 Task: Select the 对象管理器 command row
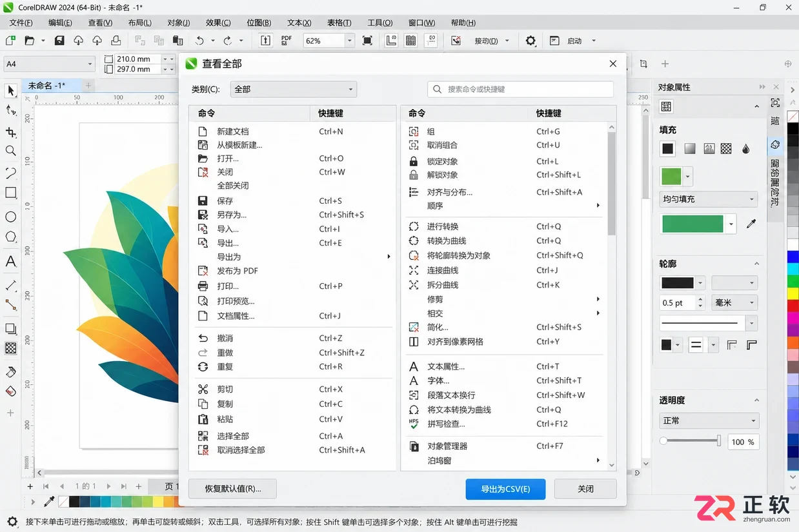[x=504, y=446]
